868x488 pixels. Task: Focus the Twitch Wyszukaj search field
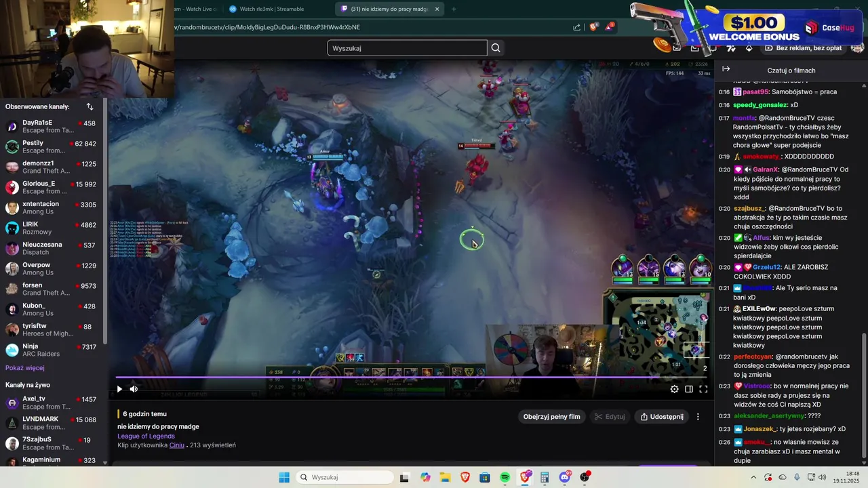click(x=407, y=48)
